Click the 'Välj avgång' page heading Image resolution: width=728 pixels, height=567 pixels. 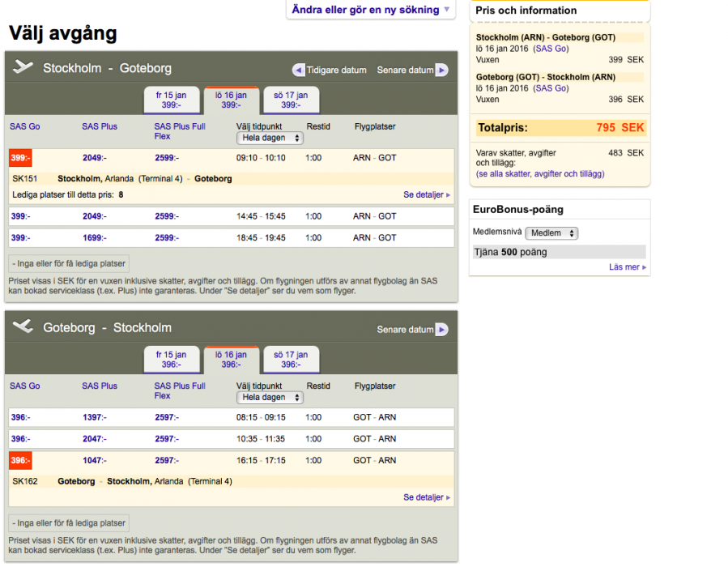pyautogui.click(x=62, y=33)
